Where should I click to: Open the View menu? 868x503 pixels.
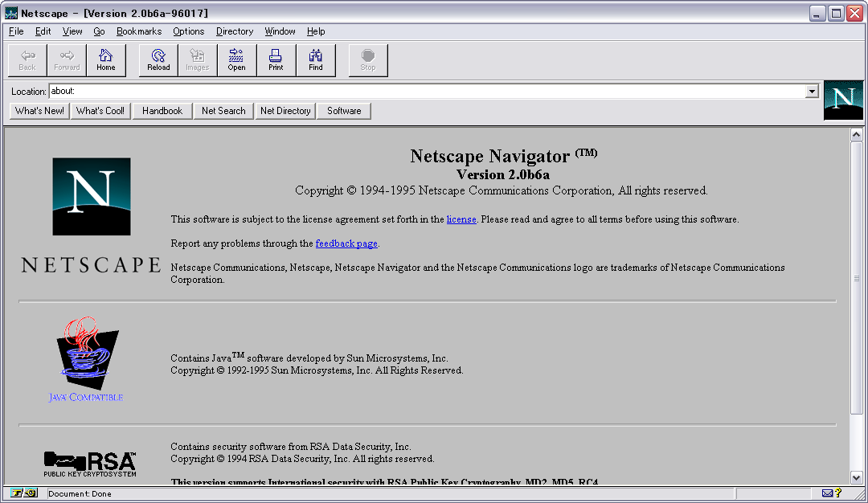click(72, 31)
